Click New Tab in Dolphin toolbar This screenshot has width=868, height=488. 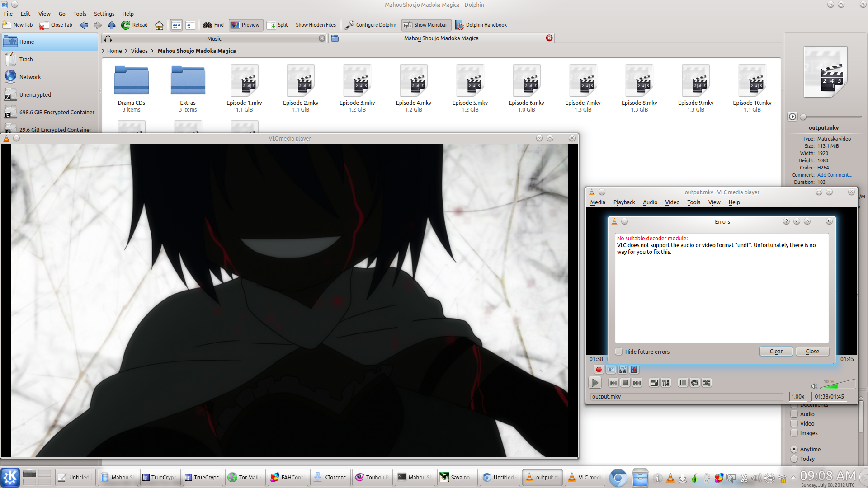(x=18, y=25)
